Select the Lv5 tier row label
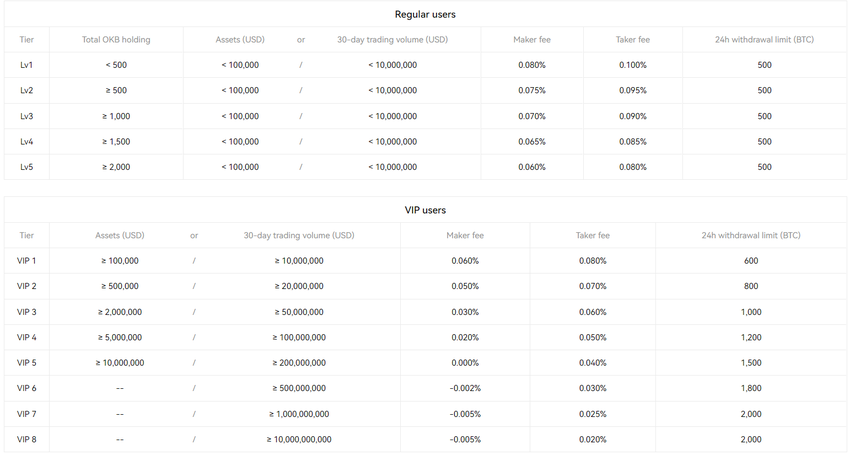 point(27,167)
